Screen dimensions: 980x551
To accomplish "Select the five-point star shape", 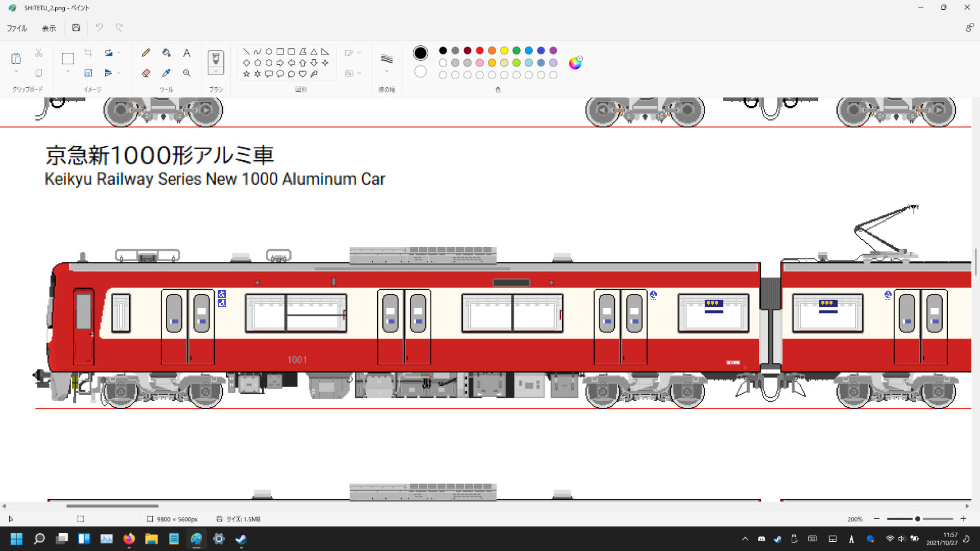I will click(246, 73).
